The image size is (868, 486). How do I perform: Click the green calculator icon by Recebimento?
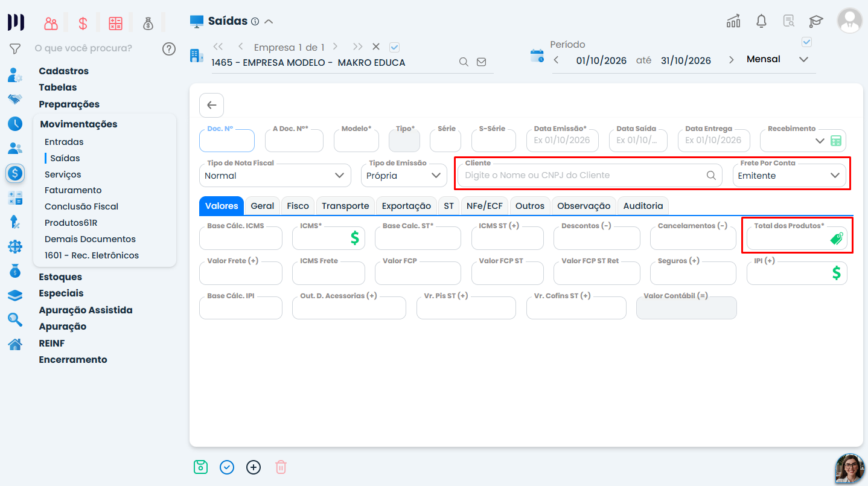tap(836, 141)
